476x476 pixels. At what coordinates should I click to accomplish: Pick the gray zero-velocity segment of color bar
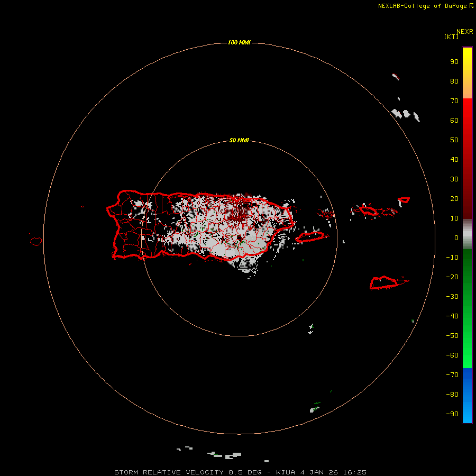click(467, 234)
